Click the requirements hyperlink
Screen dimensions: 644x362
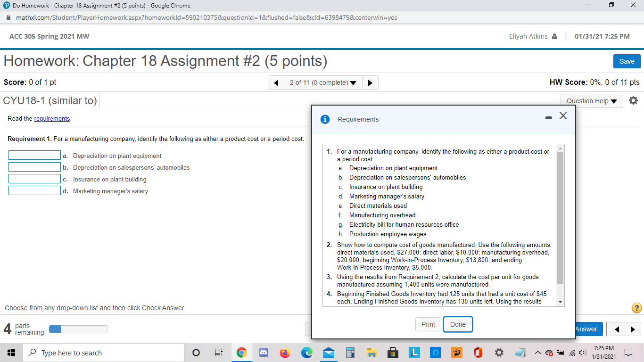tap(52, 118)
